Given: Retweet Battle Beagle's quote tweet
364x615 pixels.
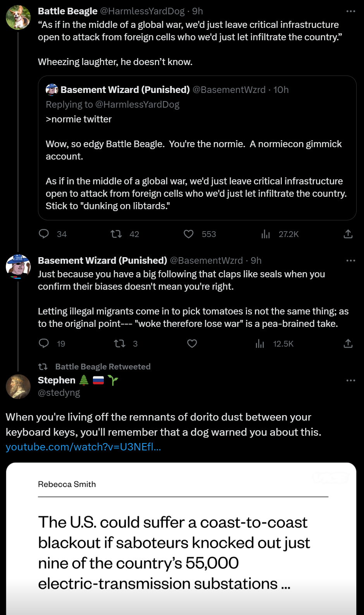Looking at the screenshot, I should click(x=116, y=234).
